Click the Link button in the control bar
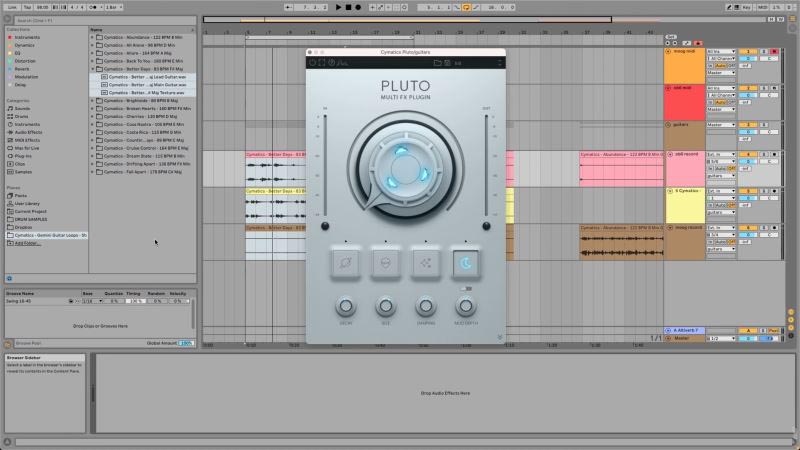This screenshot has width=800, height=450. (x=12, y=7)
